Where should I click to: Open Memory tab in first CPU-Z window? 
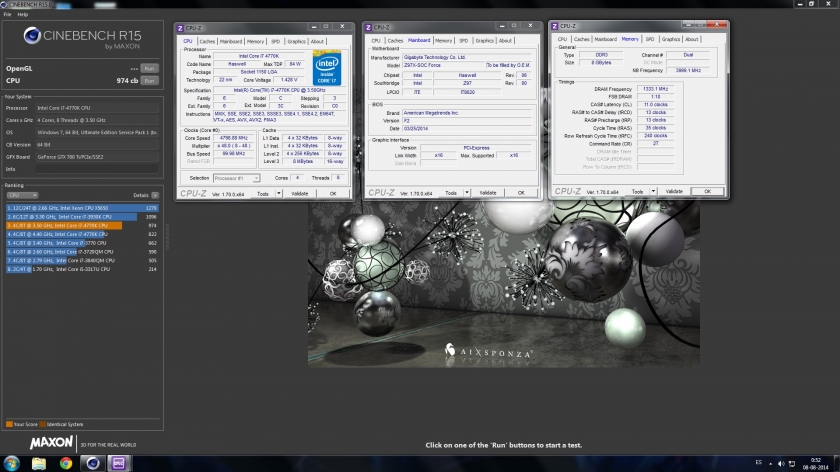tap(255, 41)
